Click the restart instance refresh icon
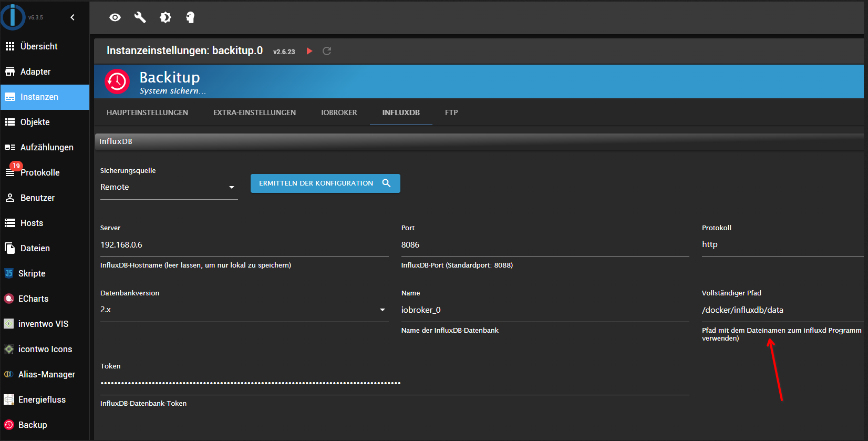 pos(327,51)
